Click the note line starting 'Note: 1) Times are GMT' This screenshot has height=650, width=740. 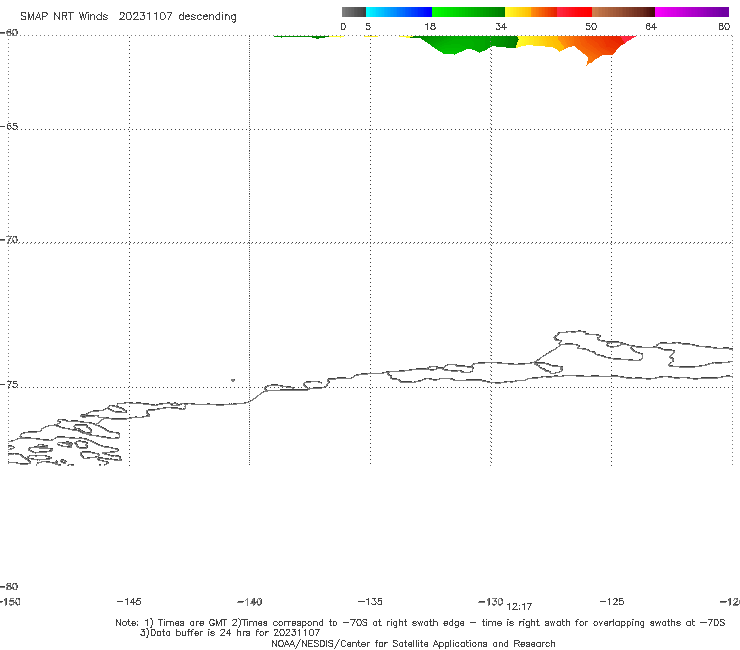420,623
